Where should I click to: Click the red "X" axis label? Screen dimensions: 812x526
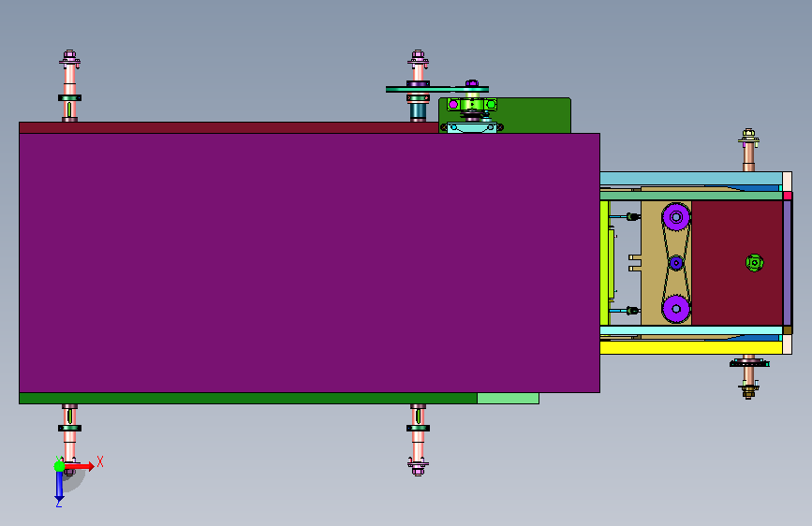click(x=100, y=461)
